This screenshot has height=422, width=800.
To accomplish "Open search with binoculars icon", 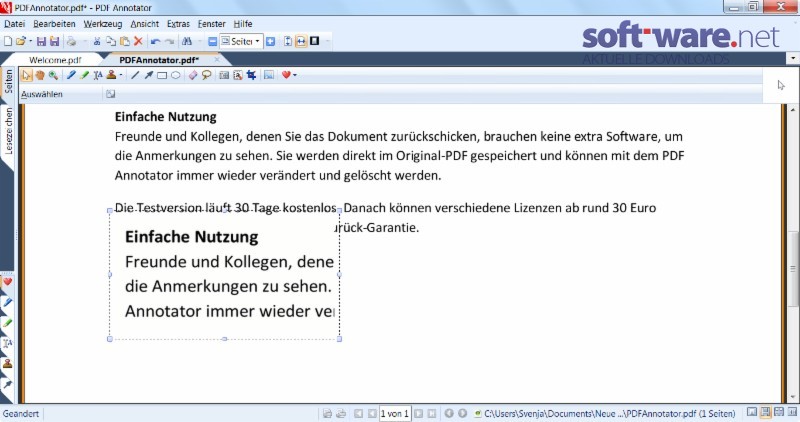I will 187,41.
